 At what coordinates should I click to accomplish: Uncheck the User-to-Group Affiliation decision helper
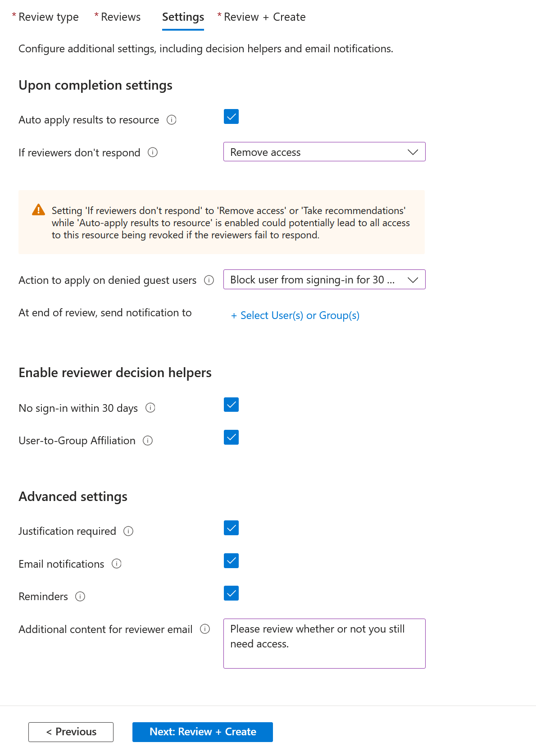point(231,437)
